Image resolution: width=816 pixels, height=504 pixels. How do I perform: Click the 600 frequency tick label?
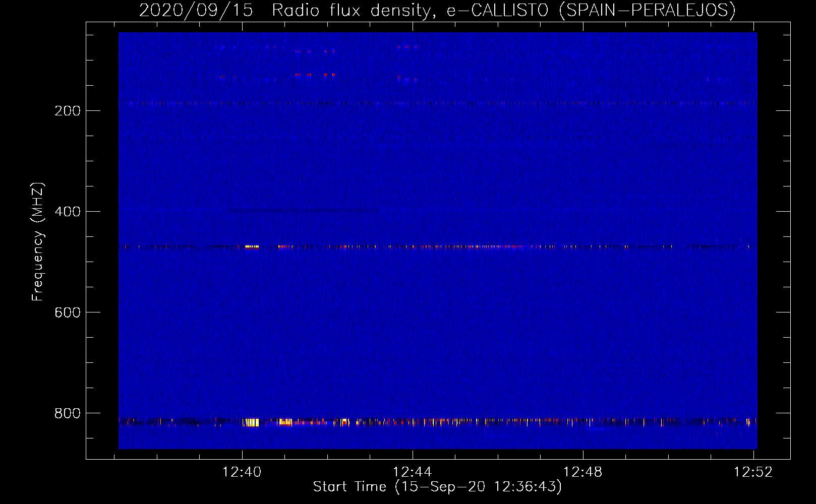tap(68, 312)
